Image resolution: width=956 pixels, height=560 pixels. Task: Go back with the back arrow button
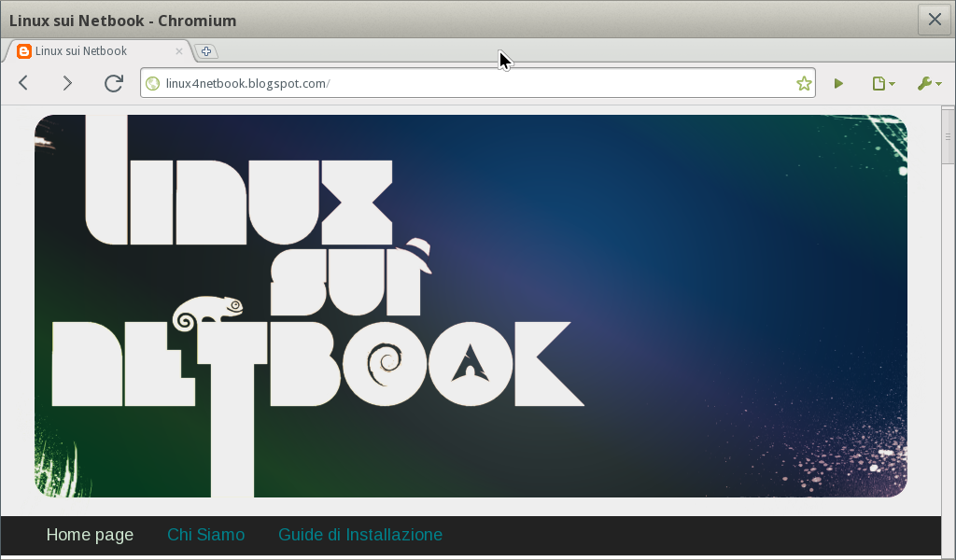point(23,83)
